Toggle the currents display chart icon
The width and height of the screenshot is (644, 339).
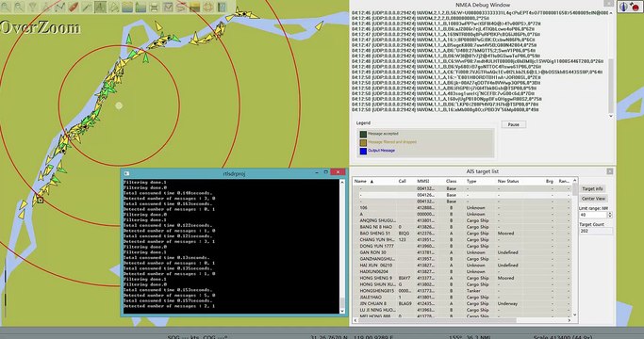click(x=127, y=7)
